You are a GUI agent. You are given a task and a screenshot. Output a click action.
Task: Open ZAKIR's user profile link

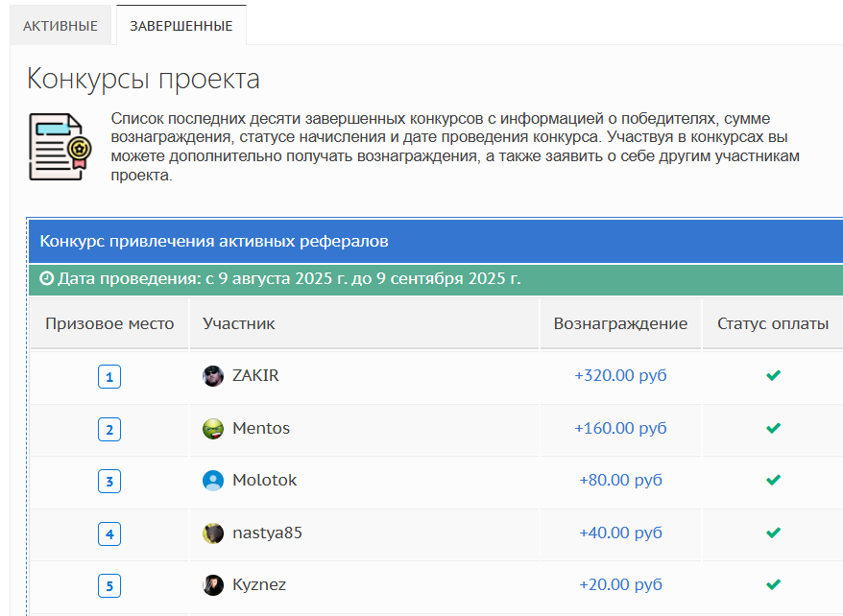coord(255,376)
